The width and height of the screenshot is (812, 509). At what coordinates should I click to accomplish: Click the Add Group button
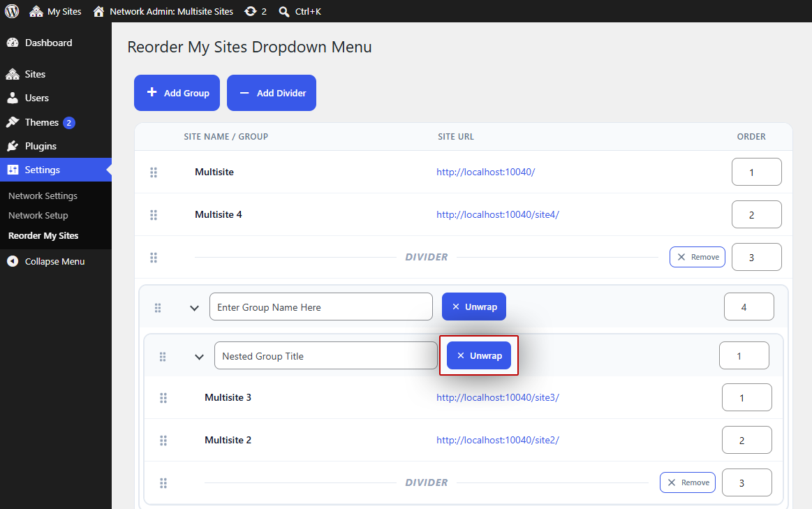tap(177, 93)
